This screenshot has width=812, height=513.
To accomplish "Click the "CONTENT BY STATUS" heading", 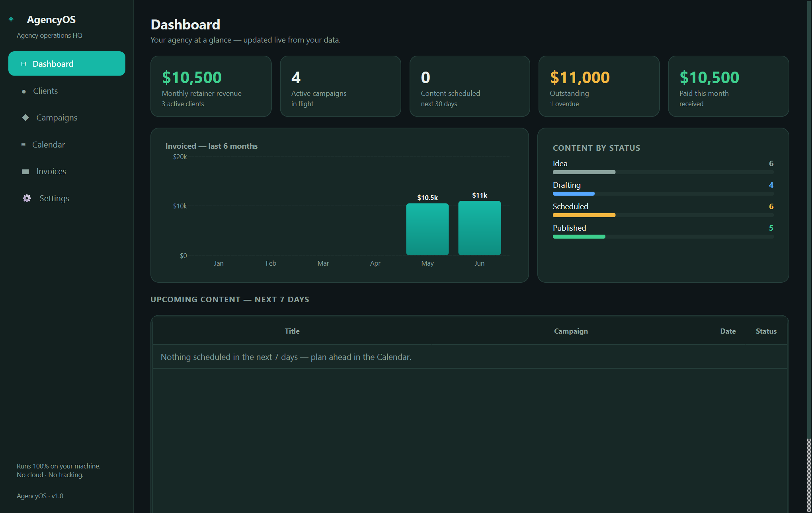I will point(596,148).
